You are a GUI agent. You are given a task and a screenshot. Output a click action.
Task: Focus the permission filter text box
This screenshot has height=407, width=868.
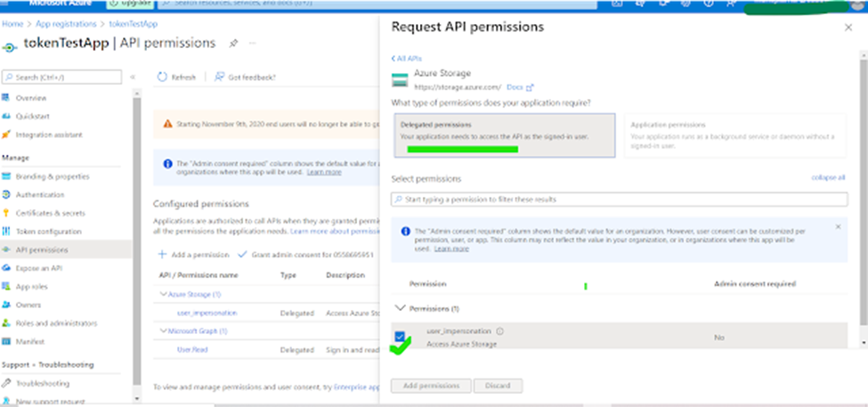(x=620, y=199)
